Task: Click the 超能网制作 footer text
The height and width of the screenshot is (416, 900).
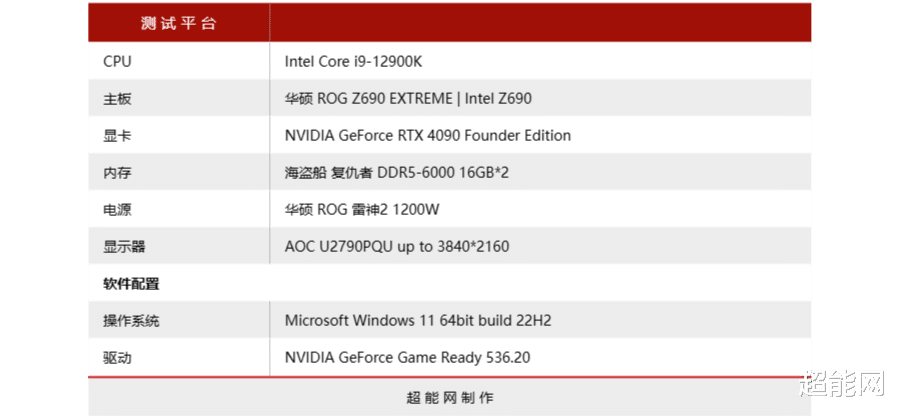Action: [450, 397]
